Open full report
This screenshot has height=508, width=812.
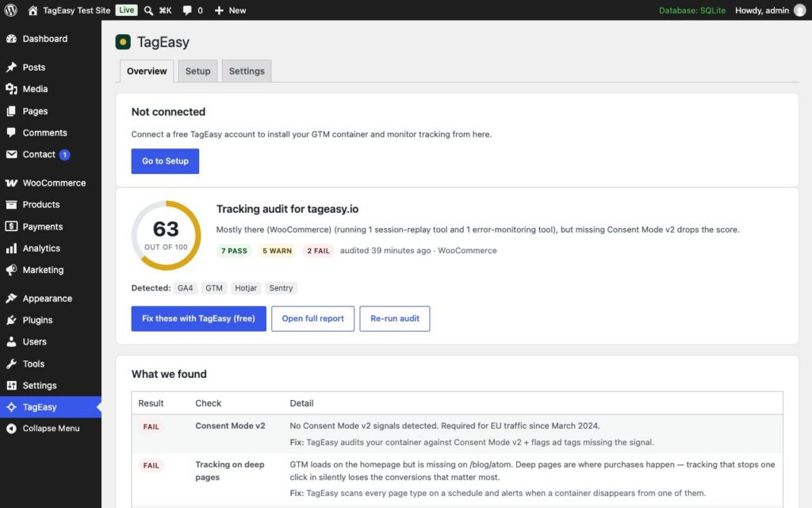click(x=312, y=318)
